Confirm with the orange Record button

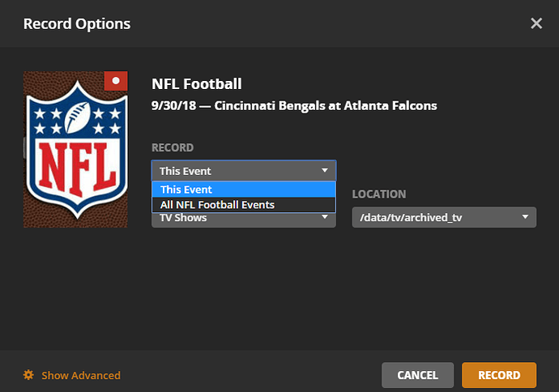click(x=499, y=375)
